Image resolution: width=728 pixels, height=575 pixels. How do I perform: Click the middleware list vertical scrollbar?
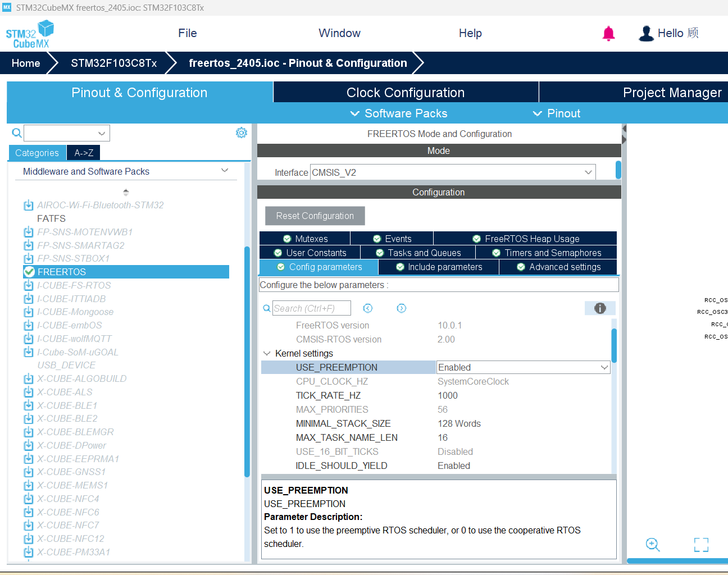[247, 362]
